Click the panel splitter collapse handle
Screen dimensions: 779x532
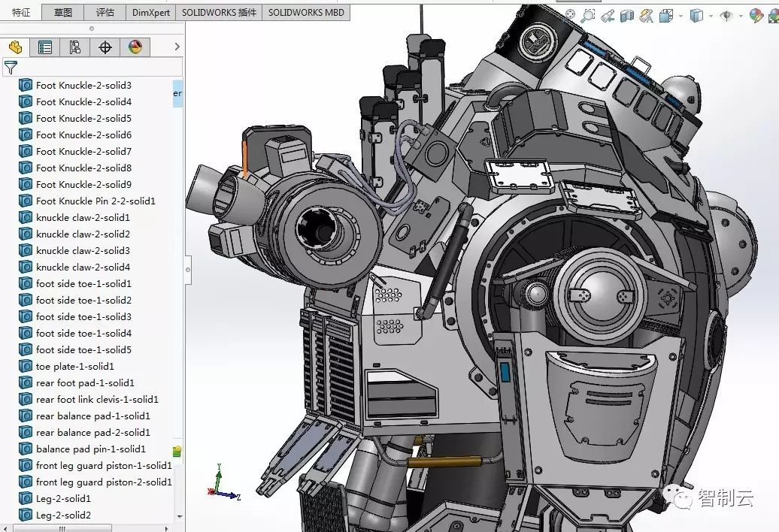tap(188, 270)
